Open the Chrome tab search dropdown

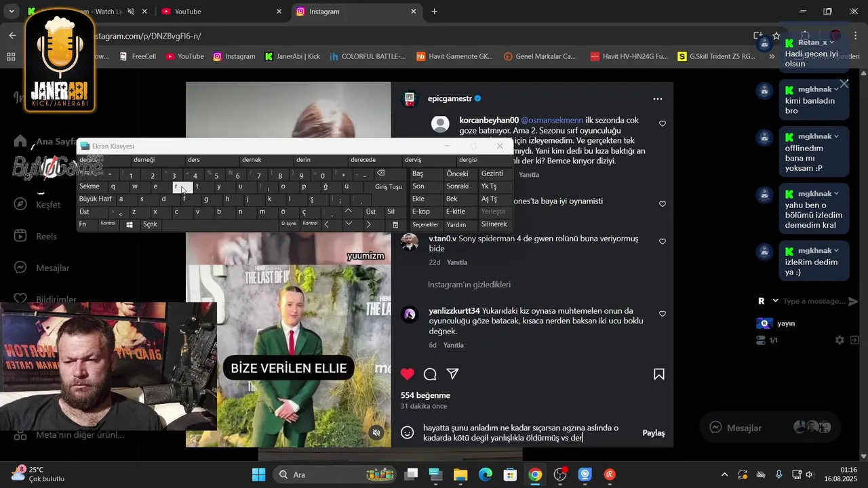11,12
